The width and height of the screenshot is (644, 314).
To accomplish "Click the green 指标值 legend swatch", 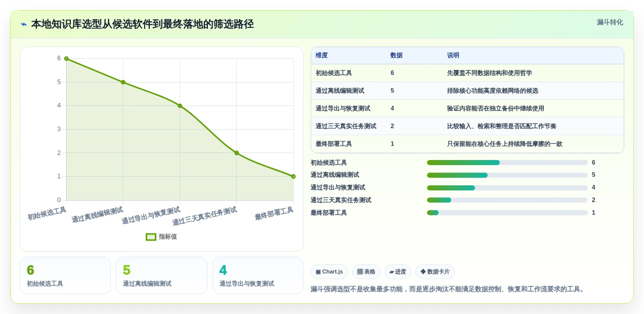I will pyautogui.click(x=151, y=237).
